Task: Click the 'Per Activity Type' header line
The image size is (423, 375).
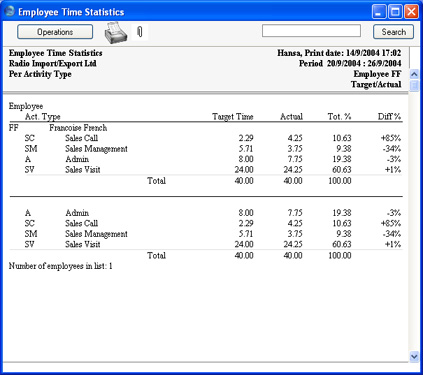Action: [40, 74]
